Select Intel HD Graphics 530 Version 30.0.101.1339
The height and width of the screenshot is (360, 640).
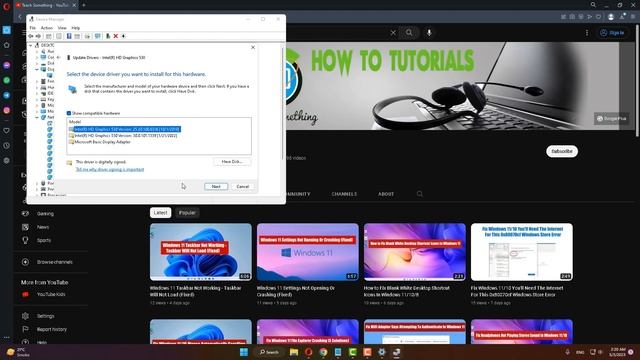click(126, 136)
